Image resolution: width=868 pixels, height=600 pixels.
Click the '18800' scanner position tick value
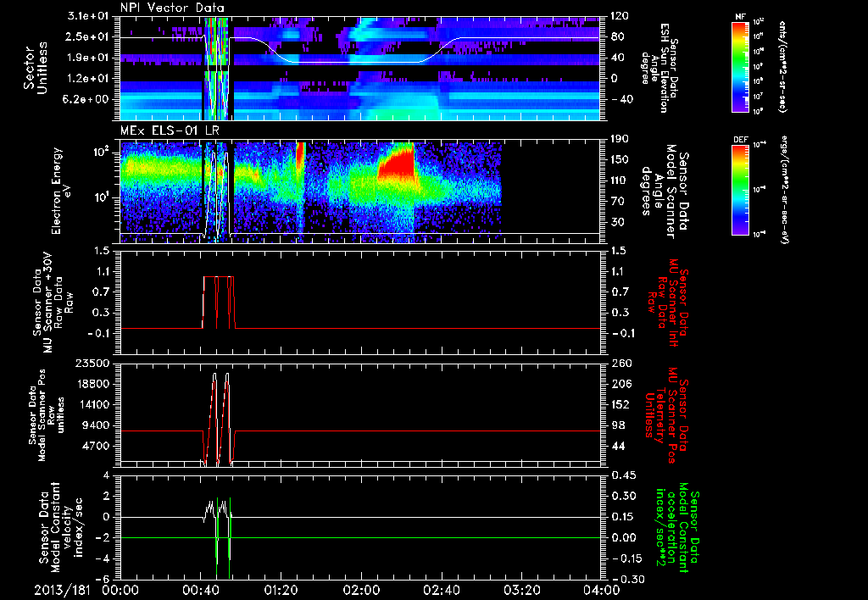tap(92, 384)
